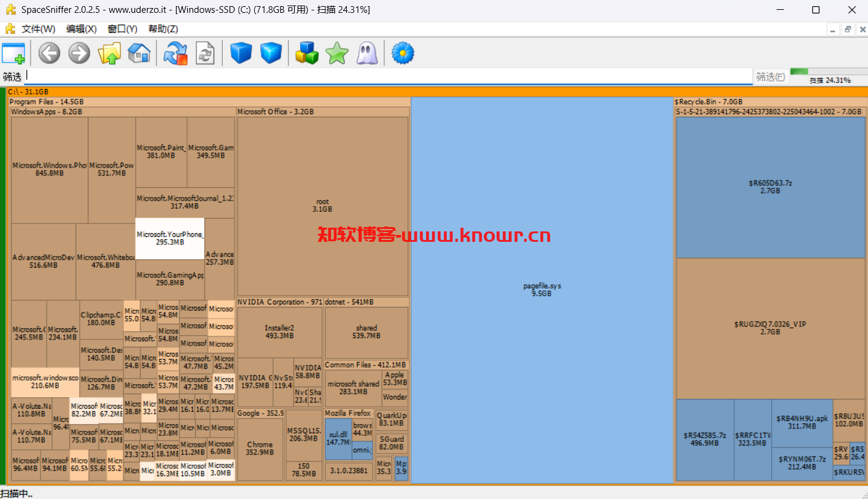868x499 pixels.
Task: Toggle the ghost free space icon
Action: click(366, 53)
